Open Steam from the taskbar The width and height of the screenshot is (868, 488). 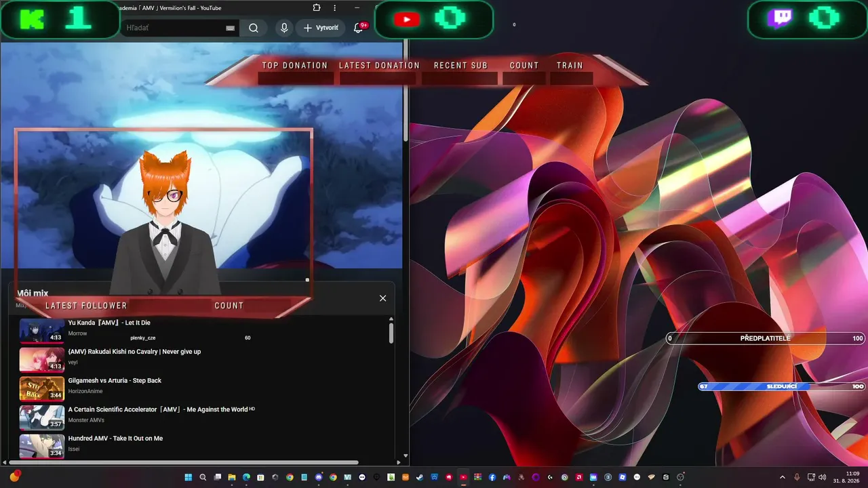(420, 477)
